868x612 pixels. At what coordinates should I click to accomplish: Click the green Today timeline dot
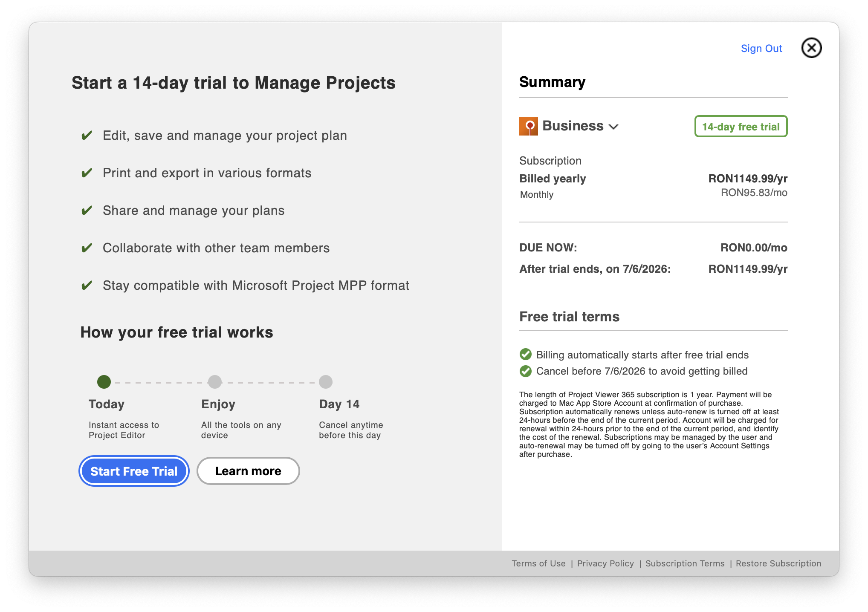104,382
